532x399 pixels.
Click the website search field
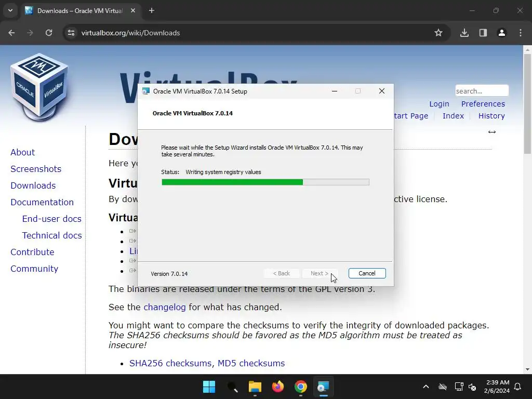(x=482, y=91)
